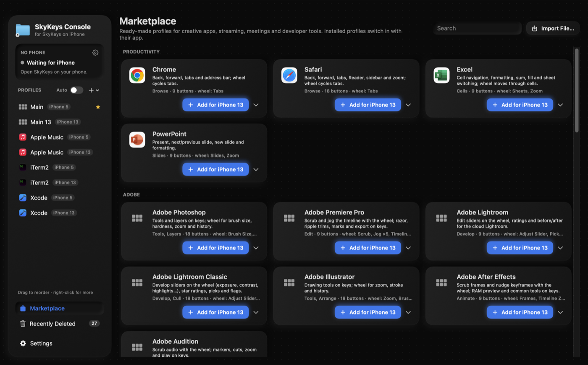Click the Excel app icon
This screenshot has height=365, width=588.
441,75
